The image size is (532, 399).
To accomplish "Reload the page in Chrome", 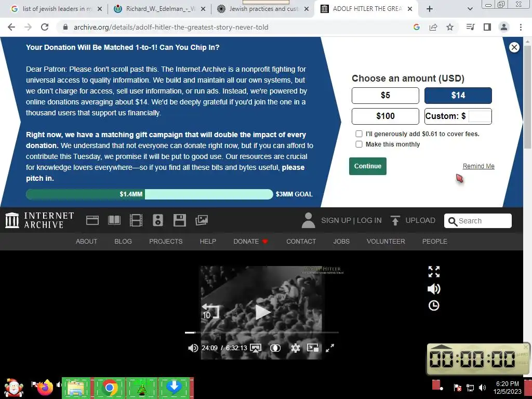I will click(x=45, y=27).
